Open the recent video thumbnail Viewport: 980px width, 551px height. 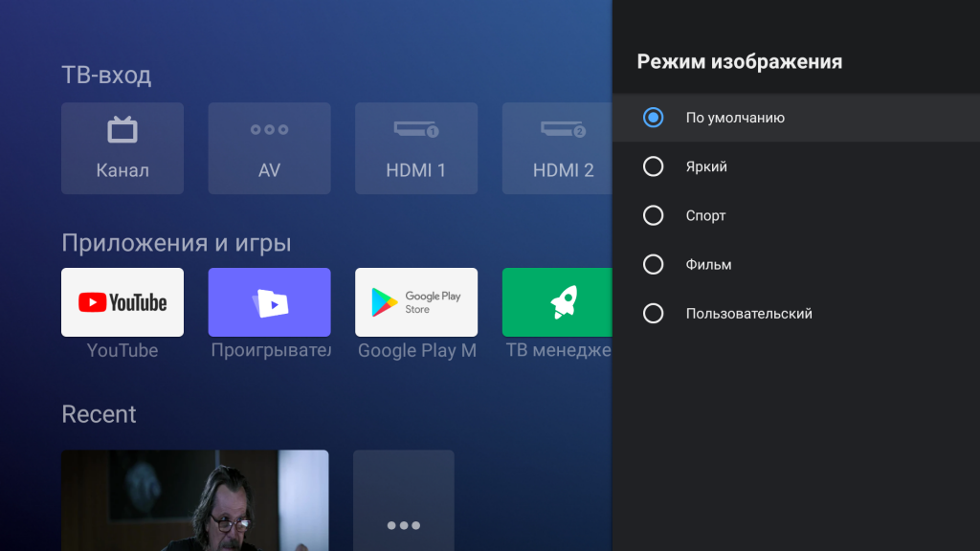(x=195, y=500)
